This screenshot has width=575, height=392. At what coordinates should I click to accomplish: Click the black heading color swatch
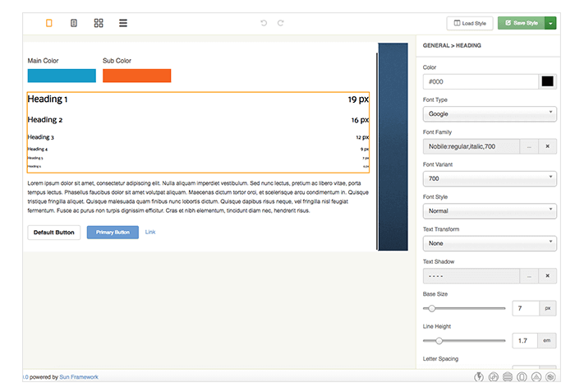click(548, 81)
